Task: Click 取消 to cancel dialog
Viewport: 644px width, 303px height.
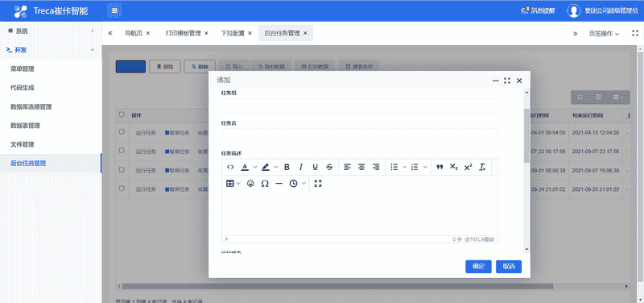Action: coord(509,267)
